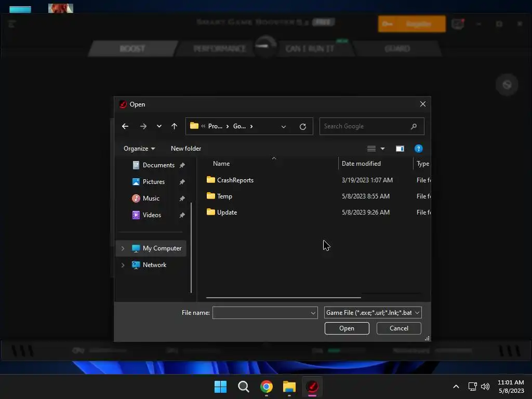Select the Temp folder
Image resolution: width=532 pixels, height=399 pixels.
click(x=224, y=196)
